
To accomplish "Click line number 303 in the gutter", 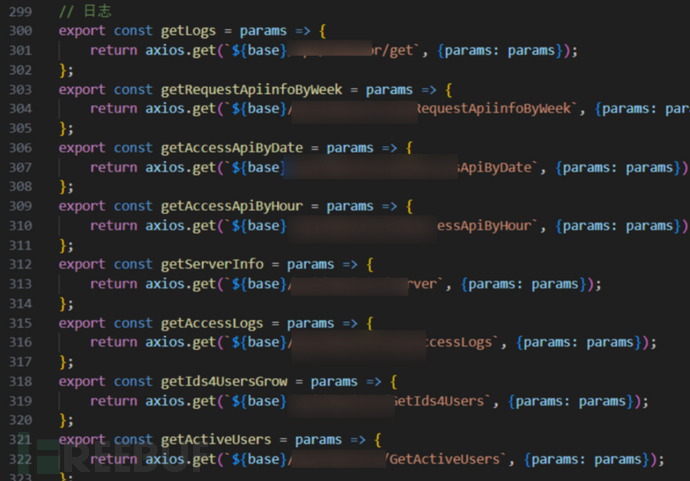I will [x=20, y=89].
